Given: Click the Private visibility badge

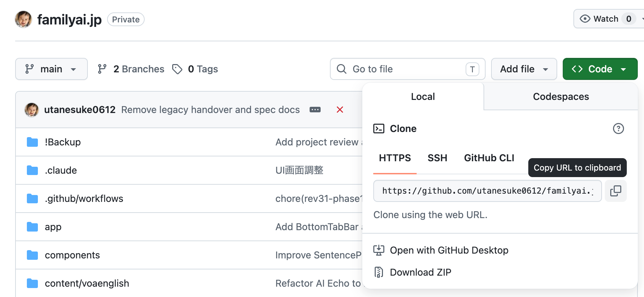Looking at the screenshot, I should (126, 19).
